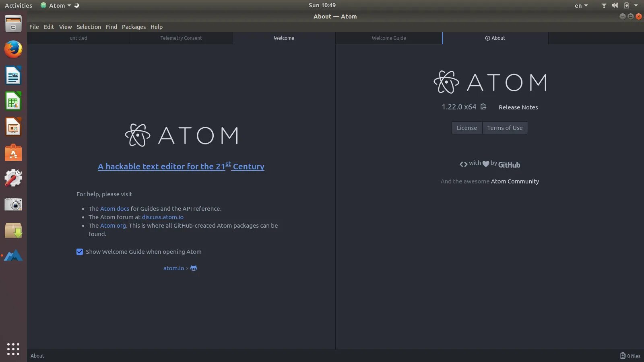Open the Find menu
This screenshot has width=644, height=362.
pyautogui.click(x=111, y=27)
